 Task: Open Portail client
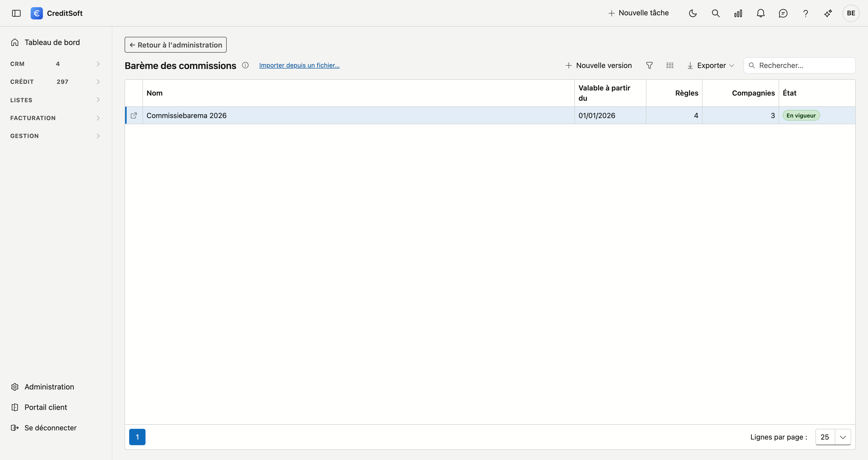click(39, 407)
